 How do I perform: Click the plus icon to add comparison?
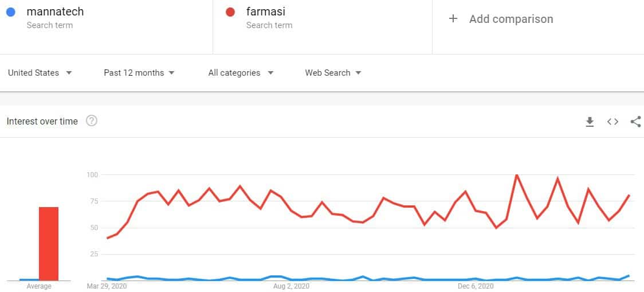[x=453, y=18]
